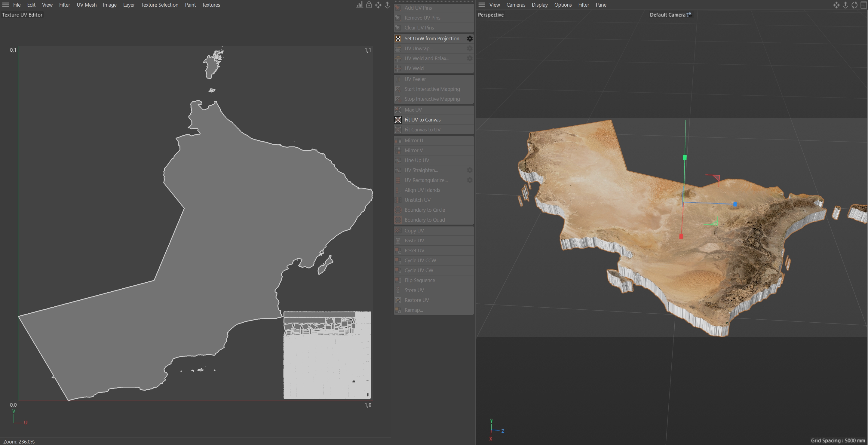Toggle the UV editor padlock lock icon
Viewport: 868px width, 445px height.
[369, 5]
